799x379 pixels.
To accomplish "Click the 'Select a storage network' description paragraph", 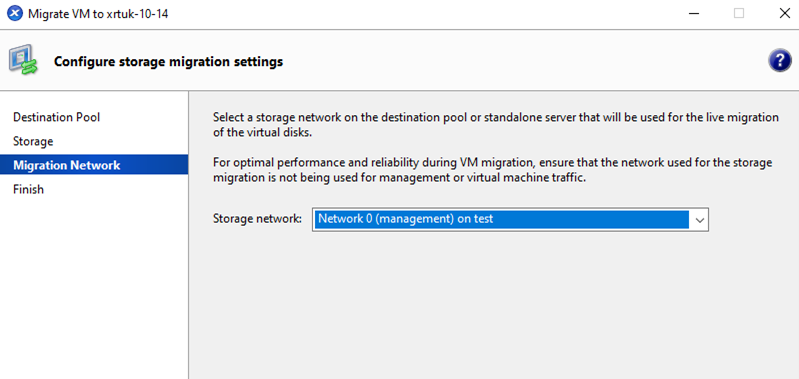I will 496,125.
